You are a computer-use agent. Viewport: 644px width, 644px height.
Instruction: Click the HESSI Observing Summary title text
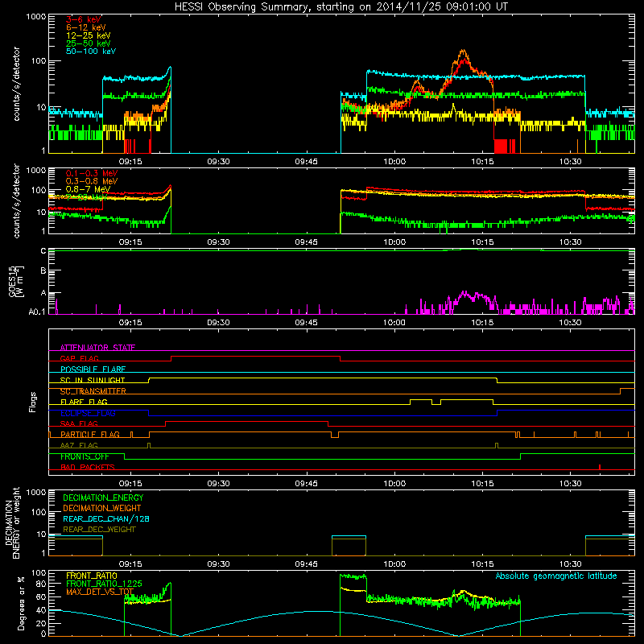(x=341, y=7)
